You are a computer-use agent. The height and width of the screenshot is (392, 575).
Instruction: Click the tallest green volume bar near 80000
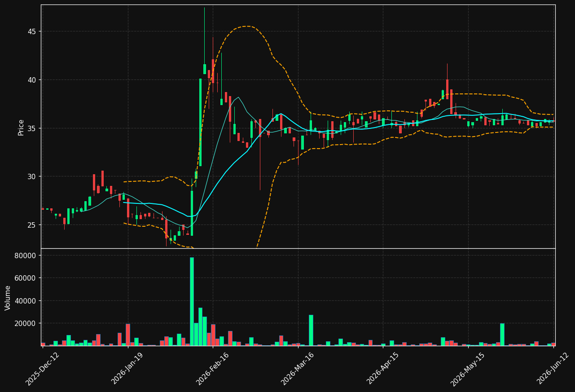click(x=192, y=301)
